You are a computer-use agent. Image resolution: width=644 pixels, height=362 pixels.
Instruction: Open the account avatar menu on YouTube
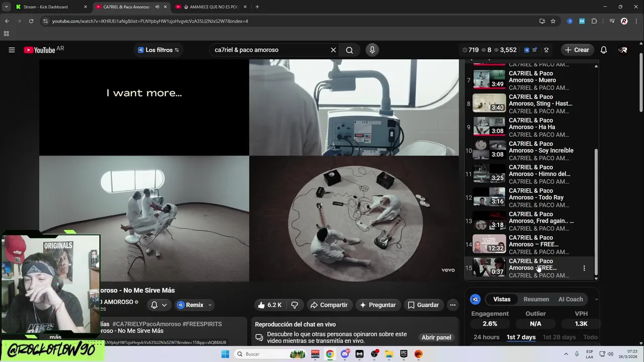[623, 50]
